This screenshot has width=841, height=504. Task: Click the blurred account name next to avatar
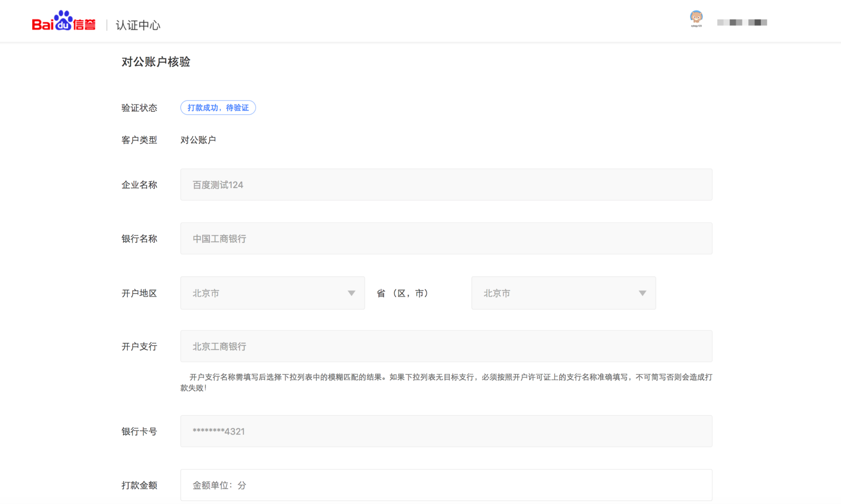[742, 22]
